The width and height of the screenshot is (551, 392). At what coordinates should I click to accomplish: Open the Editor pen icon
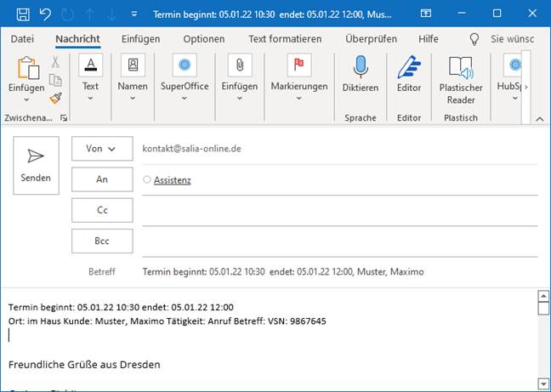point(409,66)
